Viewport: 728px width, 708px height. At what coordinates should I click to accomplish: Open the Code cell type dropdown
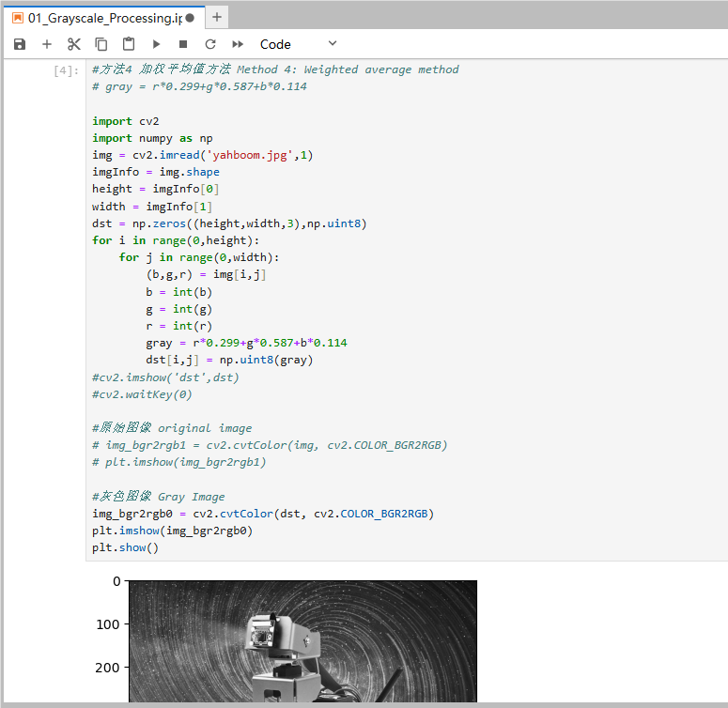298,44
